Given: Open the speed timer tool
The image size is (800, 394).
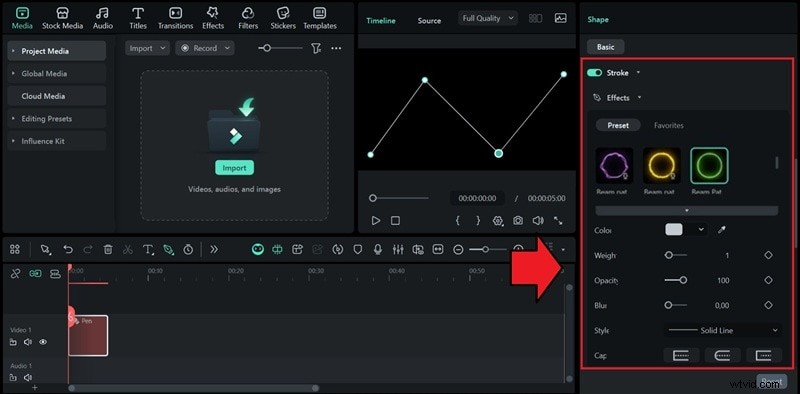Looking at the screenshot, I should click(x=188, y=249).
